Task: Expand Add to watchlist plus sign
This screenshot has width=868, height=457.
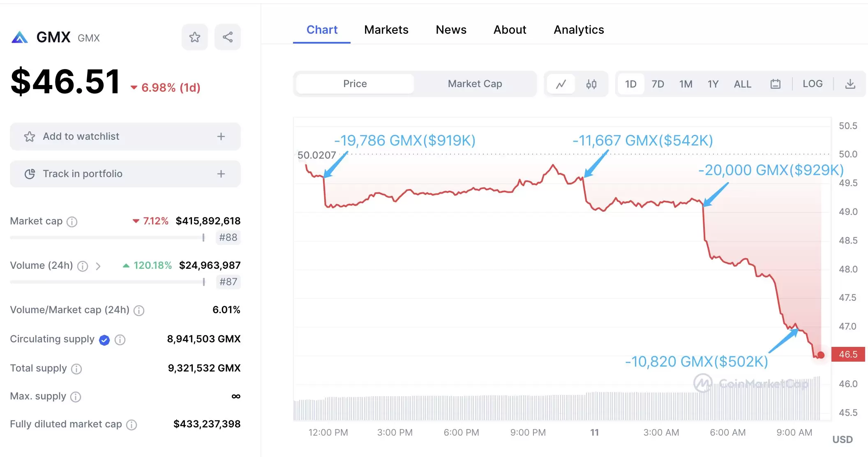Action: tap(221, 136)
